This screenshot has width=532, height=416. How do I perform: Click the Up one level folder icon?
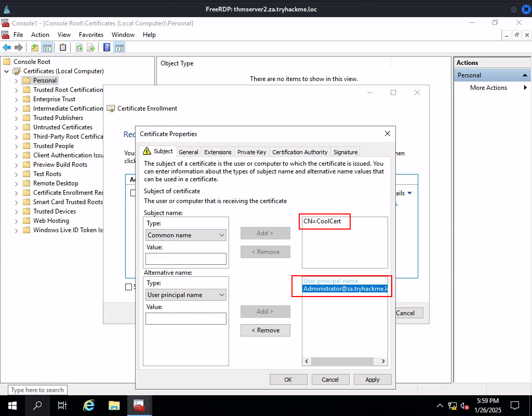(35, 47)
